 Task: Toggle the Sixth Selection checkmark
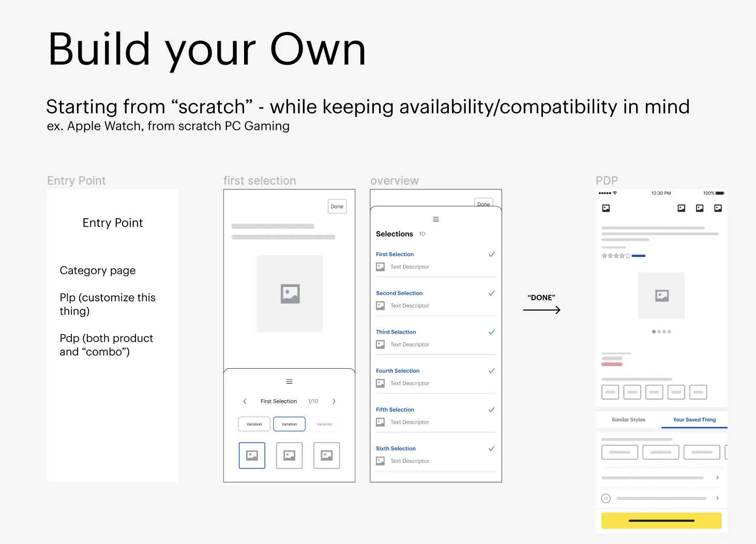coord(492,448)
